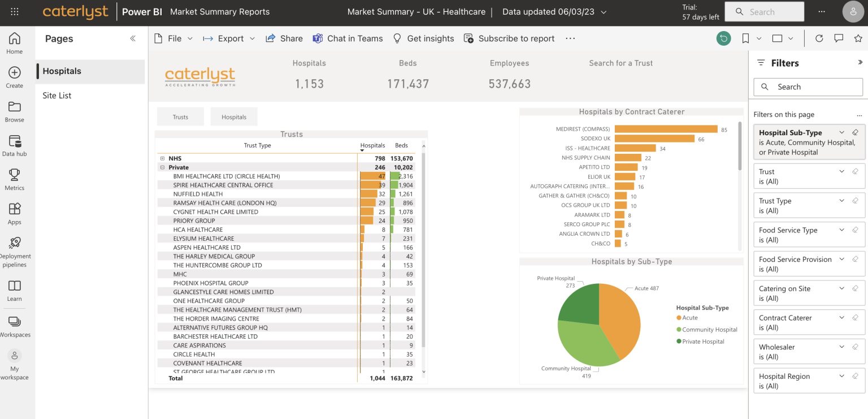Open report comments
The height and width of the screenshot is (419, 868).
[838, 38]
